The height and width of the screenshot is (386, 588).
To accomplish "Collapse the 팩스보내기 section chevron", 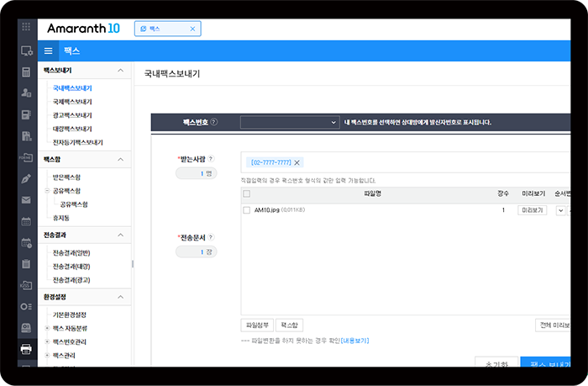I will point(120,70).
